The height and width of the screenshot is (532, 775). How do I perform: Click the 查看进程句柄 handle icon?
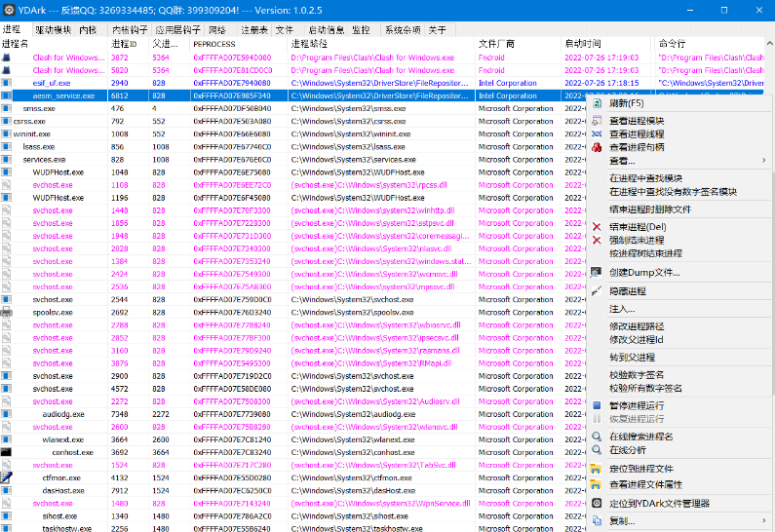(x=597, y=146)
